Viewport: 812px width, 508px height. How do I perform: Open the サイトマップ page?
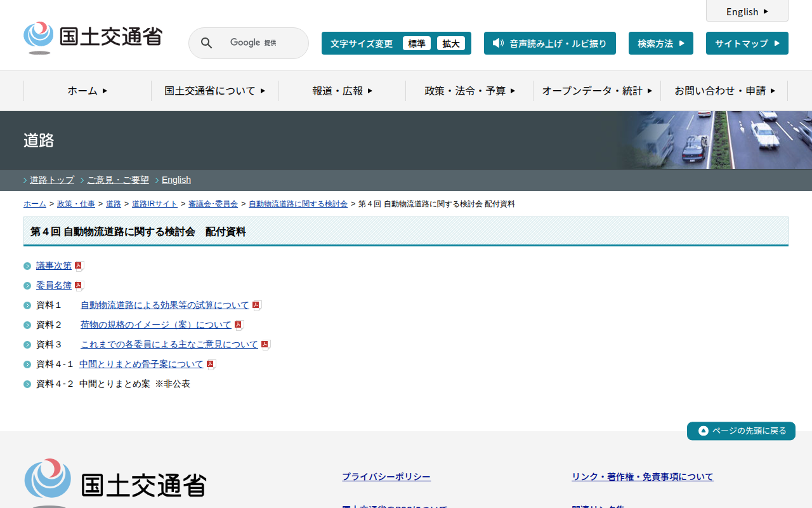click(x=747, y=43)
